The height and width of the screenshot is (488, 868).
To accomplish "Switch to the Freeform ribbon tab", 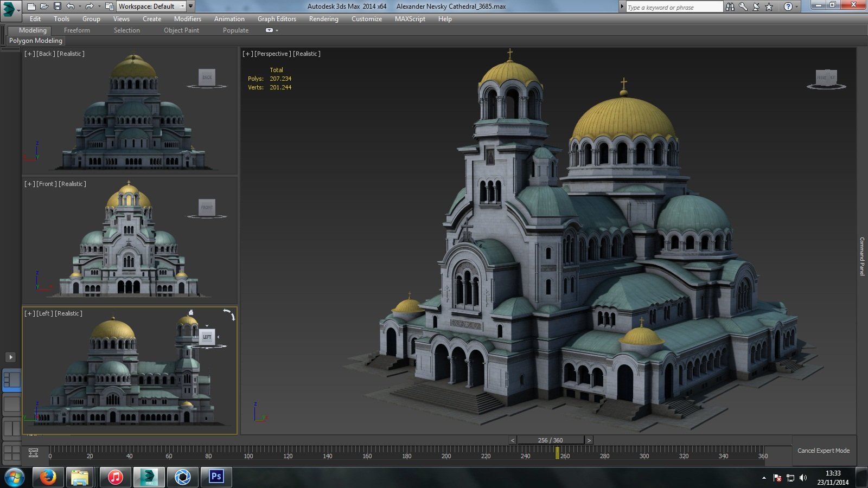I will (77, 30).
